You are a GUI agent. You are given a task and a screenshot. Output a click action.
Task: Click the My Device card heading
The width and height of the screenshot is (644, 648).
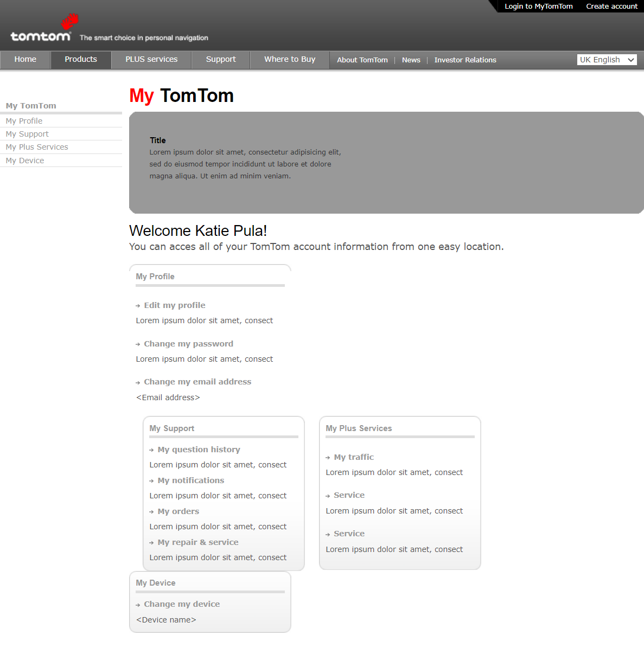pyautogui.click(x=155, y=583)
